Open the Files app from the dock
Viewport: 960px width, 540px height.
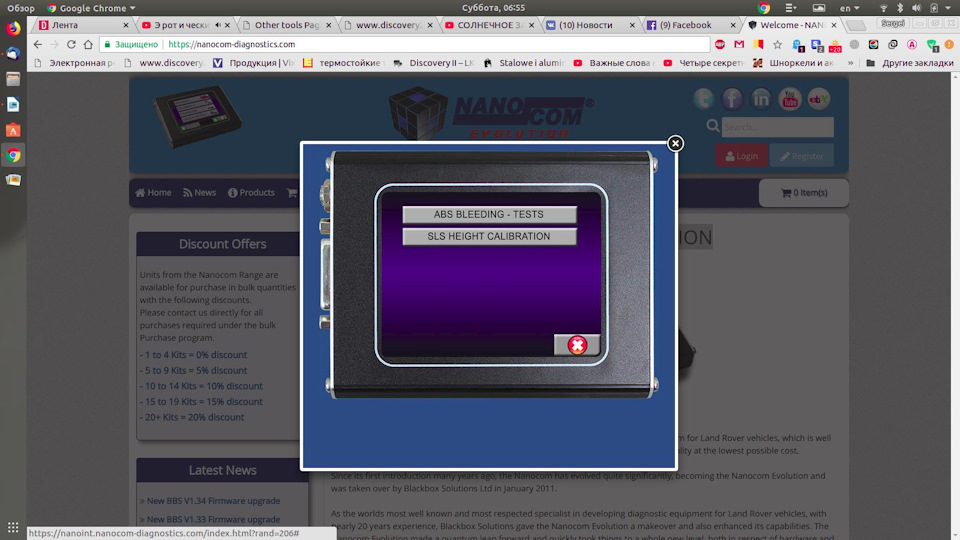point(13,79)
